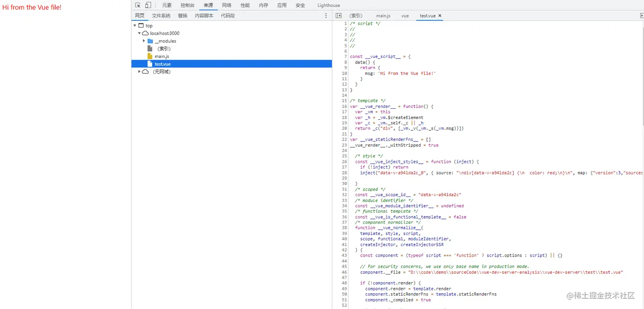Select the top node label in tree
Image resolution: width=644 pixels, height=309 pixels.
point(149,26)
